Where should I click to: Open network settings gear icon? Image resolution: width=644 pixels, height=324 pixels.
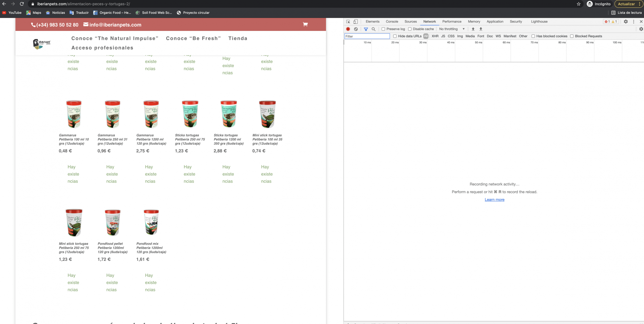(x=641, y=29)
